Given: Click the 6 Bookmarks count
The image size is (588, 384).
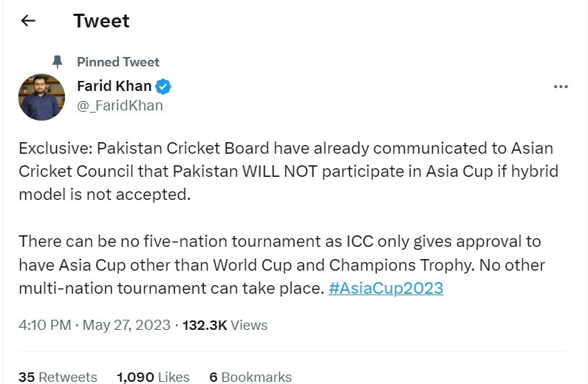Looking at the screenshot, I should tap(250, 377).
